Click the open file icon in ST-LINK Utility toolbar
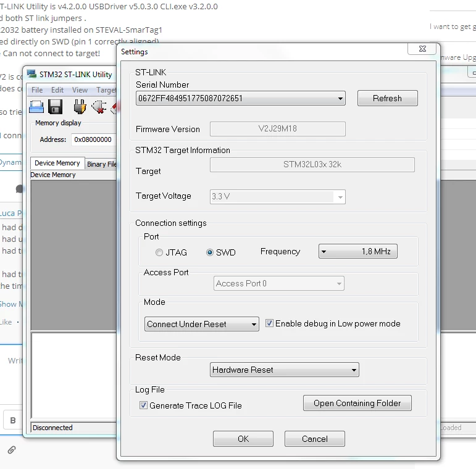This screenshot has width=476, height=469. click(x=36, y=107)
